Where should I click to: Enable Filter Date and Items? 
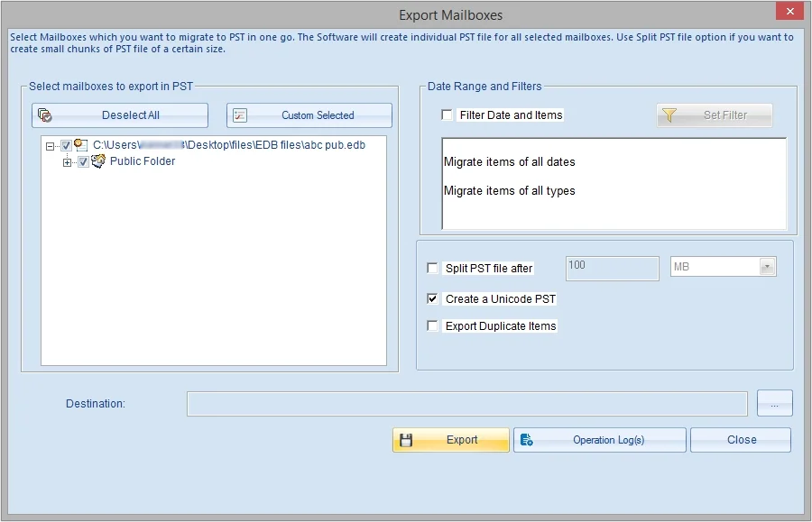pyautogui.click(x=447, y=114)
